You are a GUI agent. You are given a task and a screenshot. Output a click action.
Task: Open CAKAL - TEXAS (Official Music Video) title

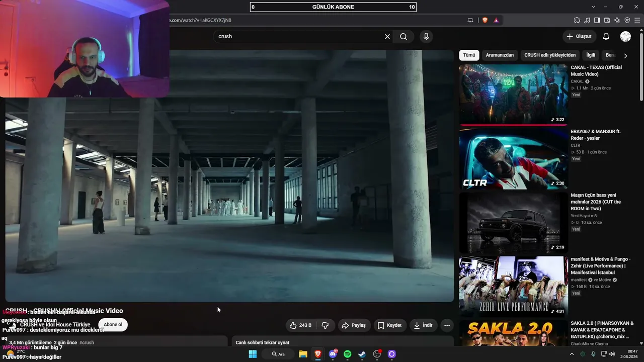point(596,71)
